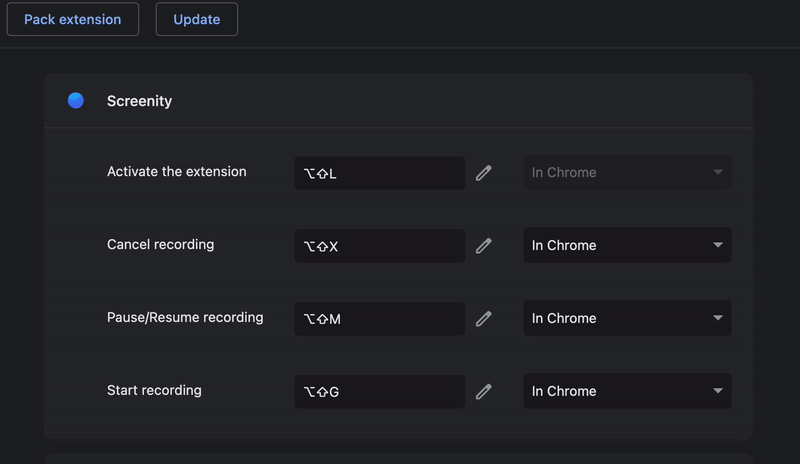Open the Cancel recording scope dropdown

[627, 245]
